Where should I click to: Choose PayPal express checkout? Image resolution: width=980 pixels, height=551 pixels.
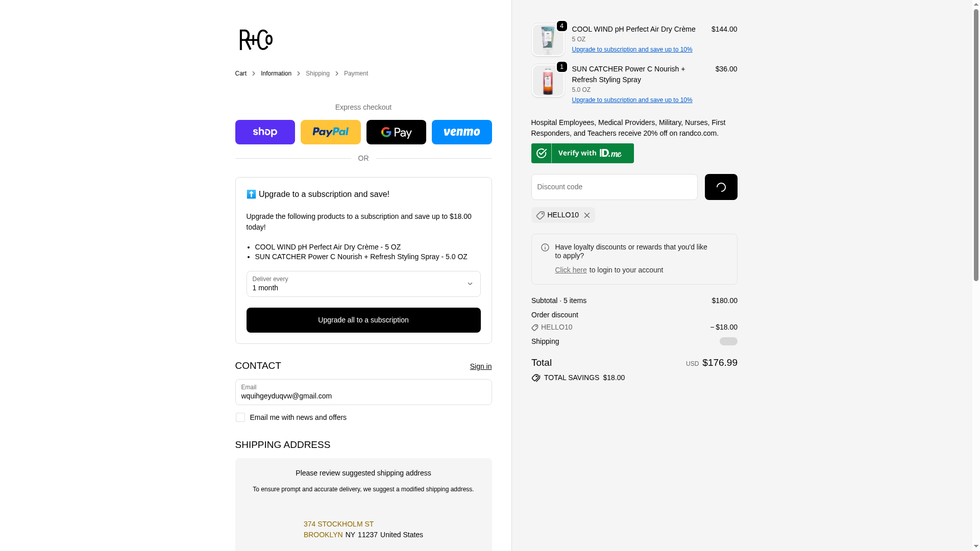pyautogui.click(x=330, y=132)
